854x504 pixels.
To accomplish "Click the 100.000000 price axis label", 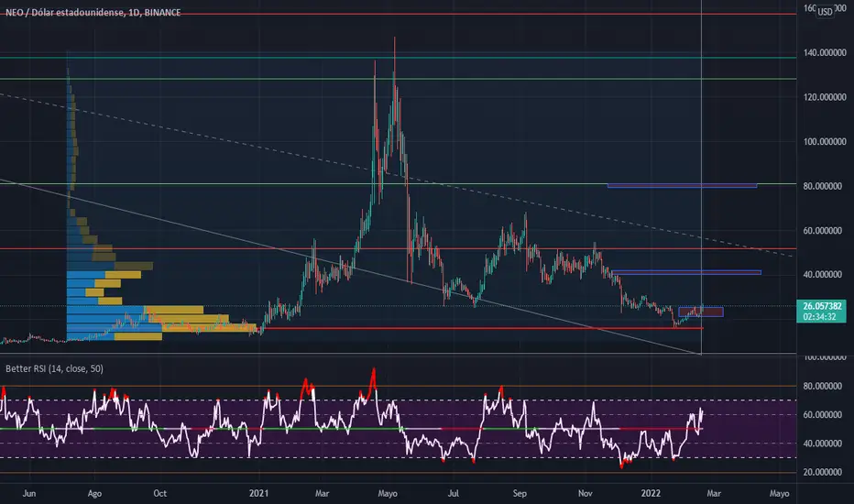I will 824,142.
